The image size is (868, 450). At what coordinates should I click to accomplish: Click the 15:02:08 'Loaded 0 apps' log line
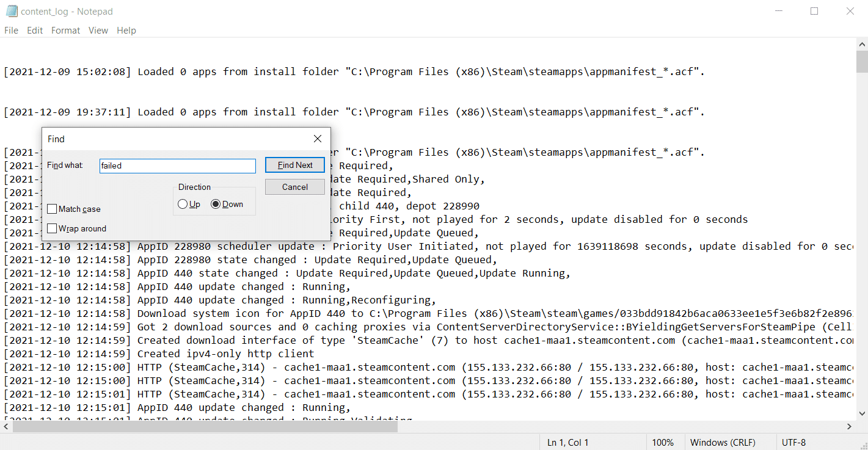[x=354, y=72]
